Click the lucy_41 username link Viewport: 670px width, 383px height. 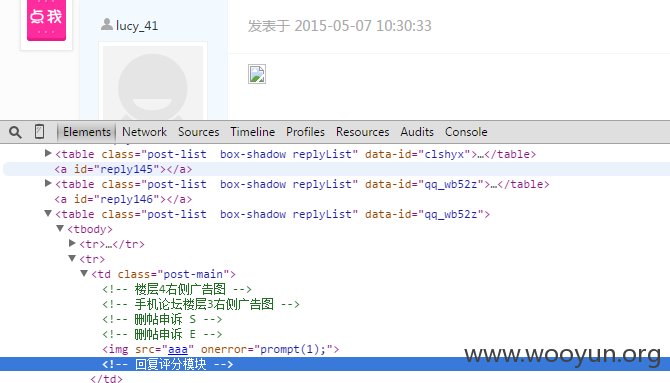point(137,26)
